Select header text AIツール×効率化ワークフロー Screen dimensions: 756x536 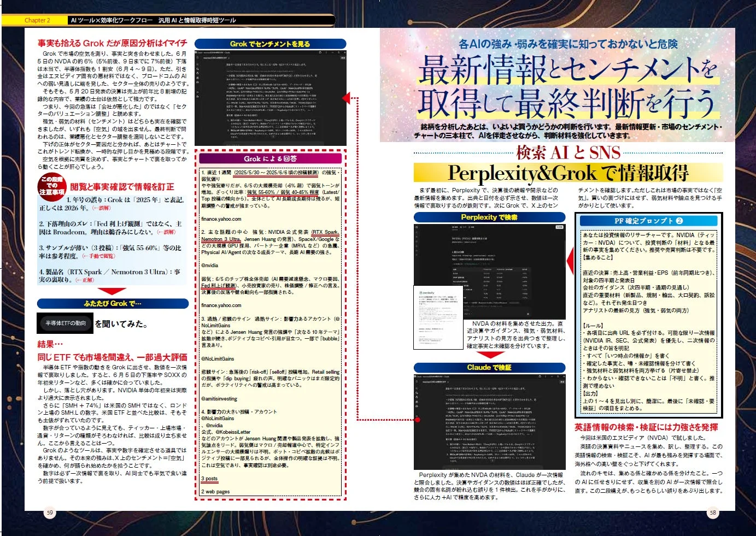(112, 20)
